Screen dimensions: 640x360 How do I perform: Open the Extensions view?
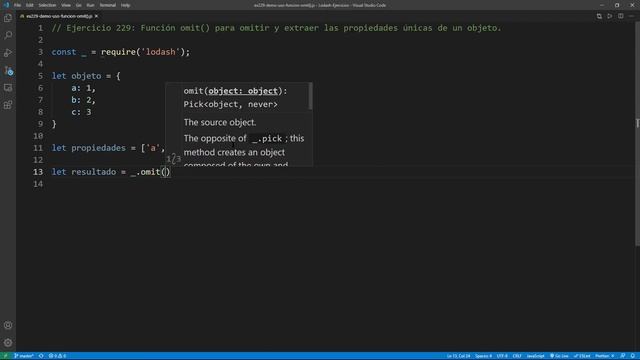(8, 105)
